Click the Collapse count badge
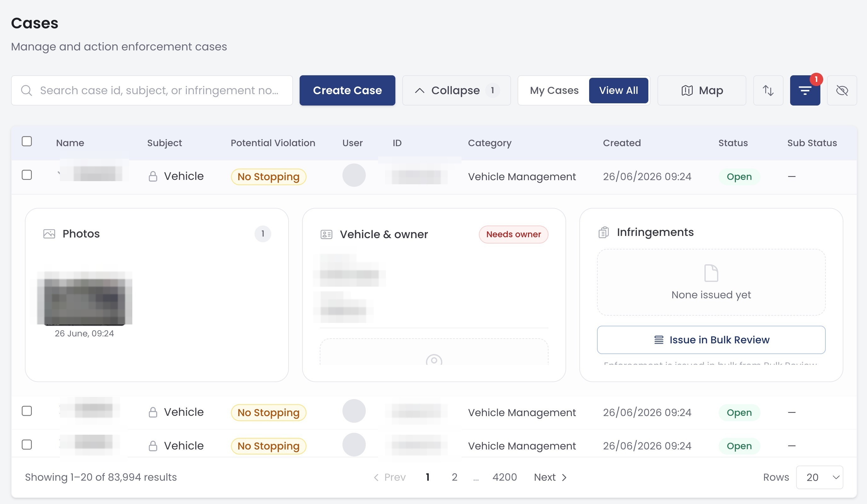Image resolution: width=867 pixels, height=504 pixels. point(492,90)
